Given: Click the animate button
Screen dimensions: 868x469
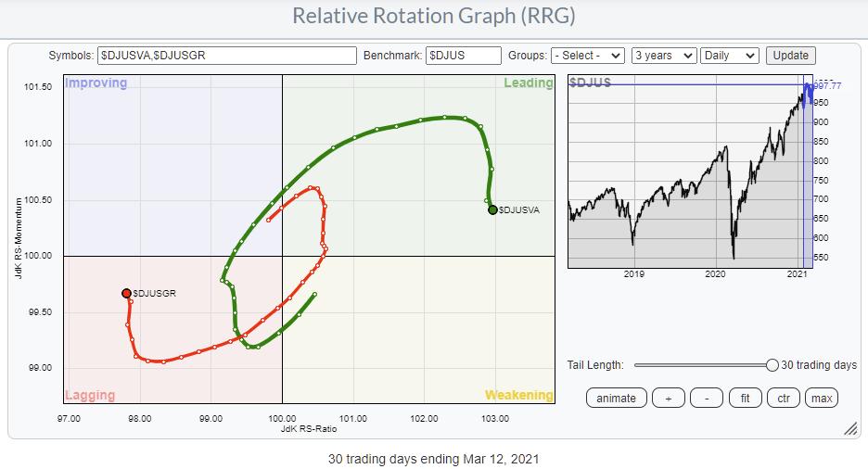Looking at the screenshot, I should pyautogui.click(x=616, y=398).
